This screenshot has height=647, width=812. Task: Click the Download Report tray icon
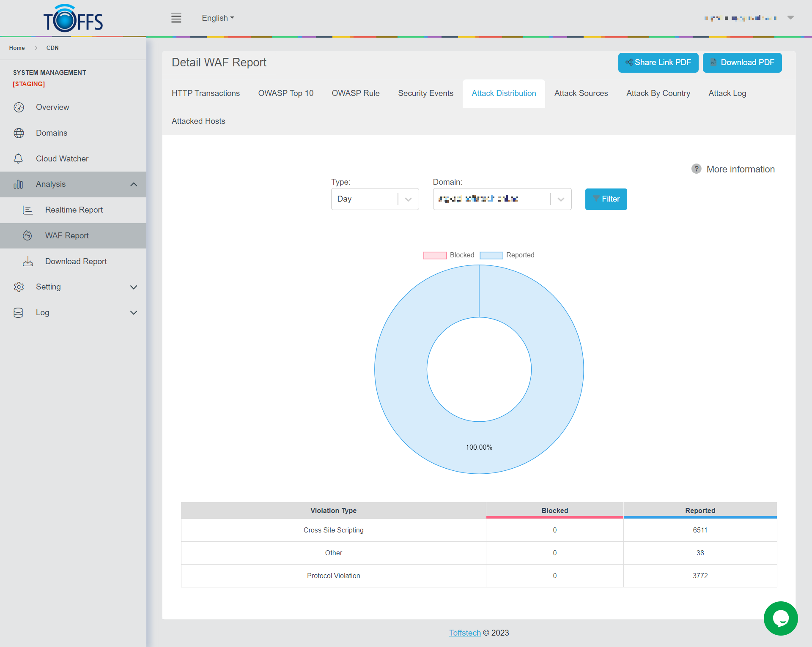(x=28, y=262)
